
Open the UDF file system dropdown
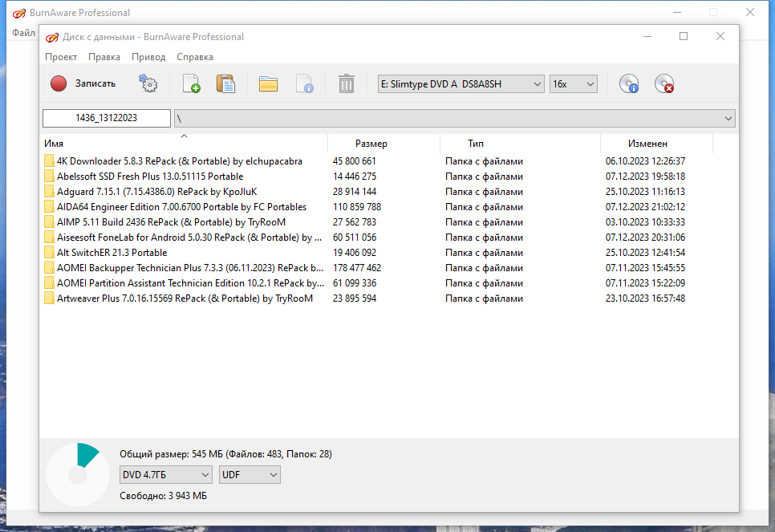tap(250, 475)
